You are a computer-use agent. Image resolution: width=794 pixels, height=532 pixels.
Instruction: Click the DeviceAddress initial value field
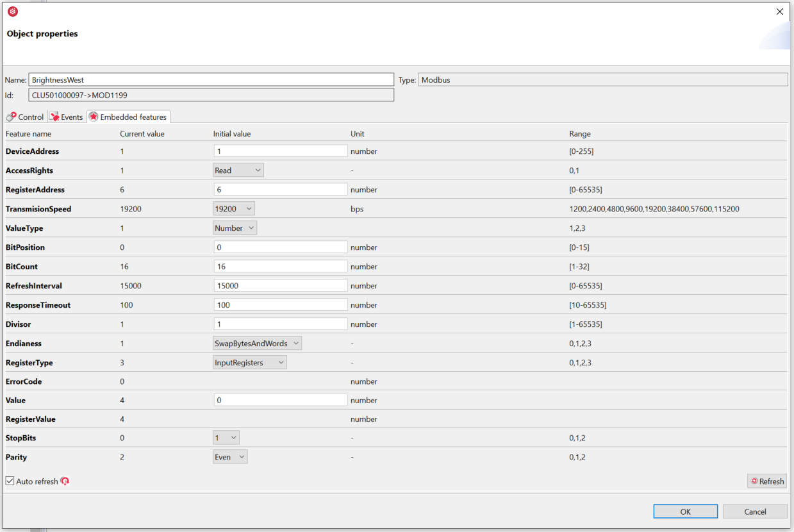[x=281, y=151]
